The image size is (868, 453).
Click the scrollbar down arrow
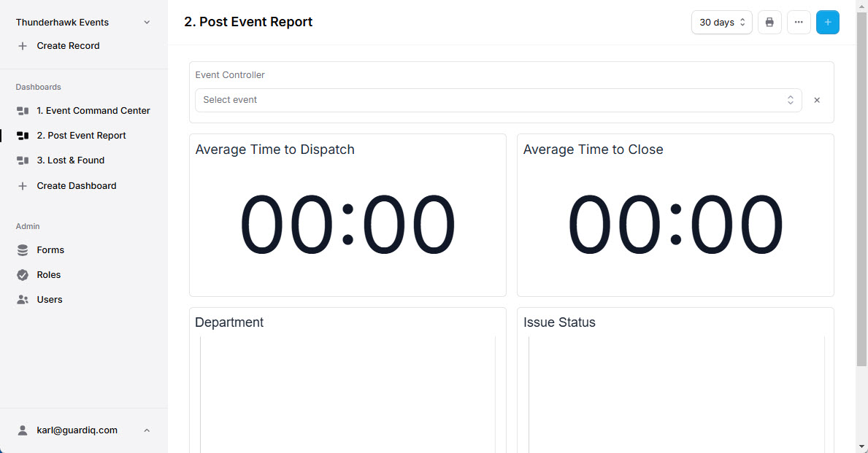[x=861, y=446]
